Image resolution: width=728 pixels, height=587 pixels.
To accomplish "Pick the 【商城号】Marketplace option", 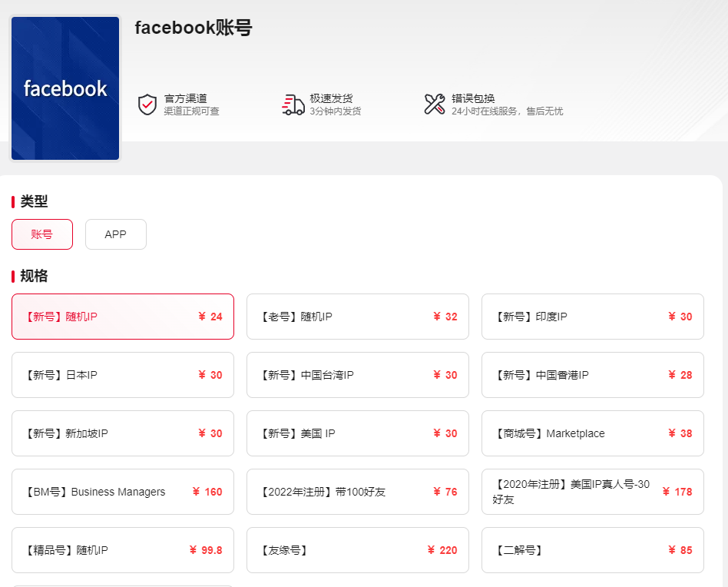I will [592, 433].
